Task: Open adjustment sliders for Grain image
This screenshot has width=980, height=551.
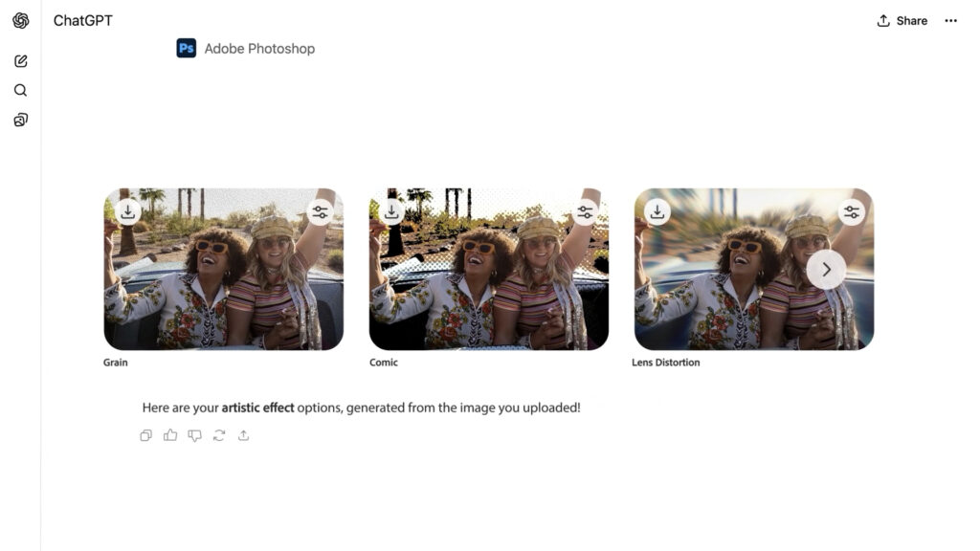Action: (320, 212)
